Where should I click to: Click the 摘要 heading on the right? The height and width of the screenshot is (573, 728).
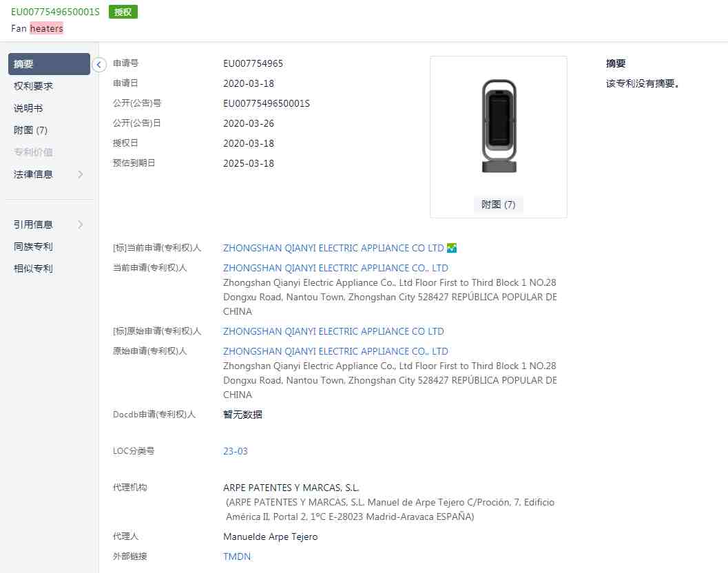(x=616, y=63)
